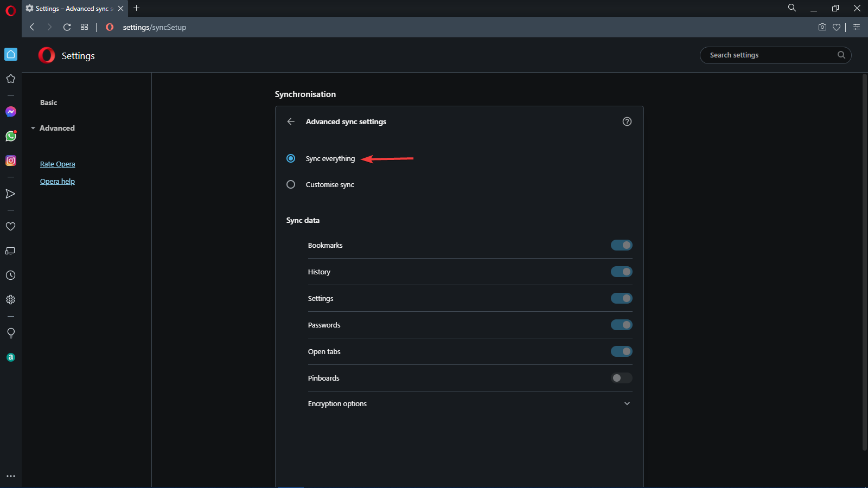Toggle the Bookmarks sync switch
The image size is (868, 488).
(x=622, y=245)
